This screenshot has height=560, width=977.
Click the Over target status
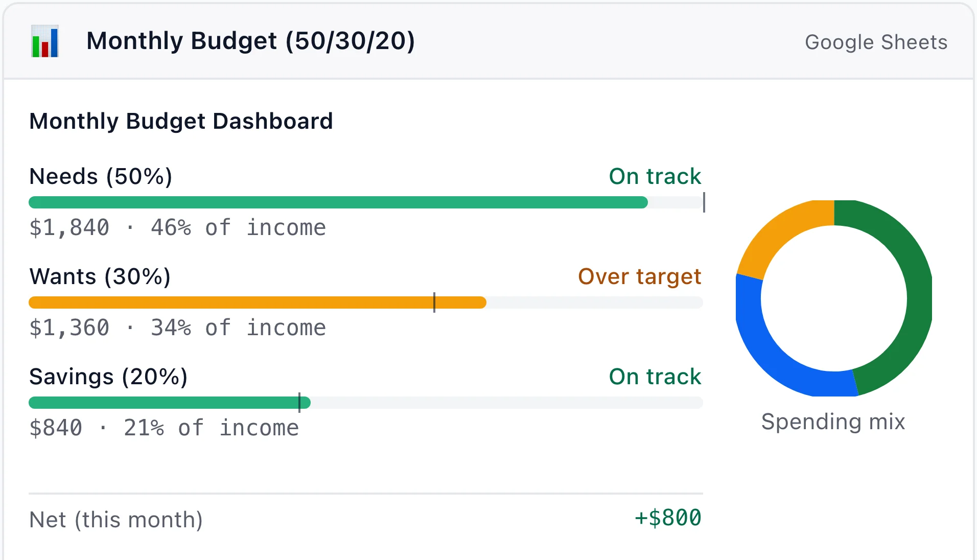point(640,276)
